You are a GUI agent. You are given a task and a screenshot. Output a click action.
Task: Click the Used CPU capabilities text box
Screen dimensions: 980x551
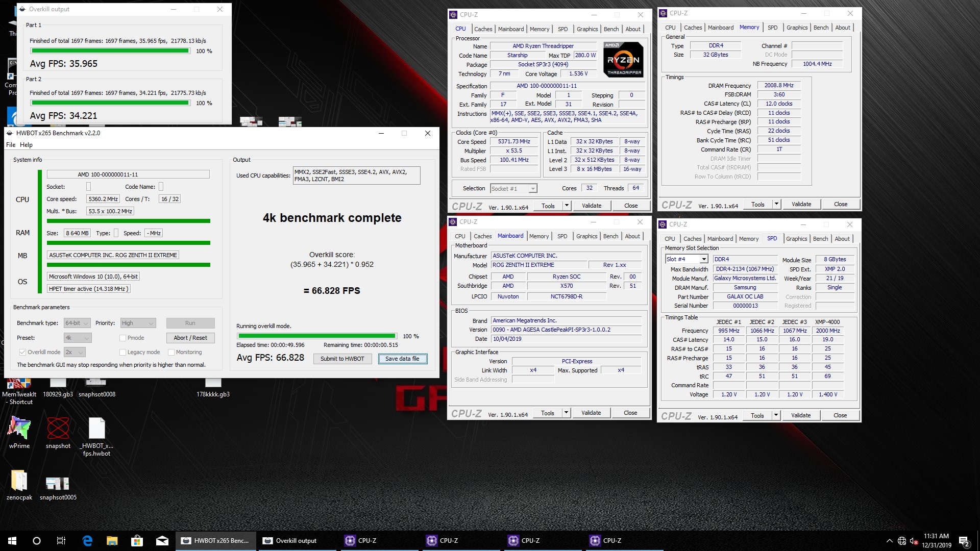[357, 176]
